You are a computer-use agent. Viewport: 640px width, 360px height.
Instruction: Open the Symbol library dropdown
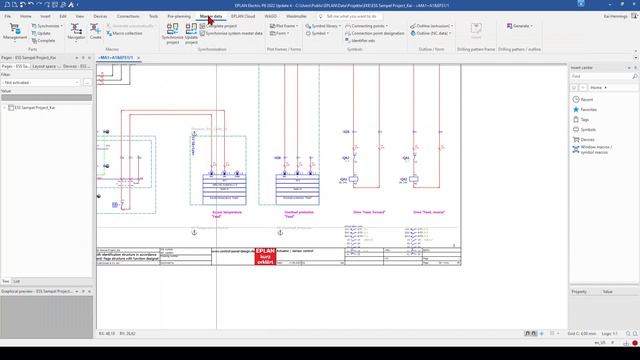coord(323,26)
